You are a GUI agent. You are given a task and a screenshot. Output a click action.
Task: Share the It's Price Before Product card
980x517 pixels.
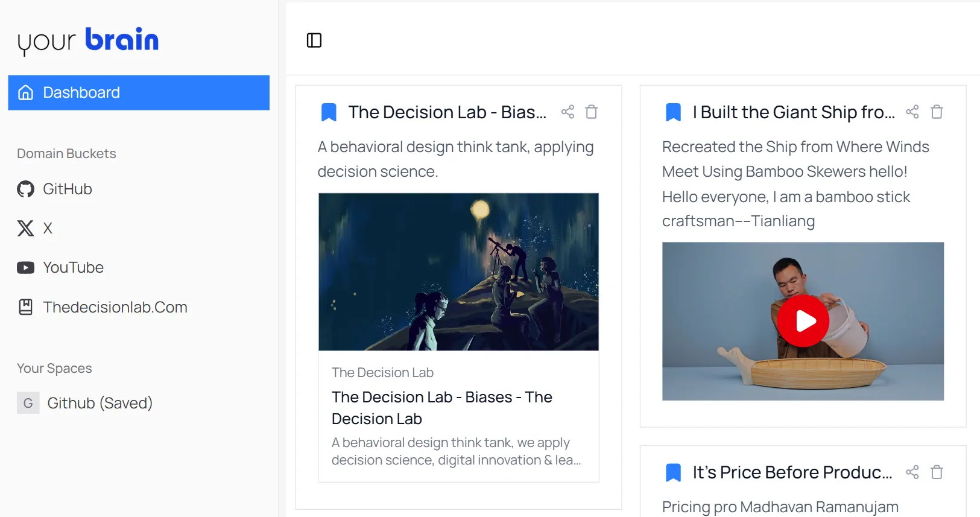tap(912, 472)
